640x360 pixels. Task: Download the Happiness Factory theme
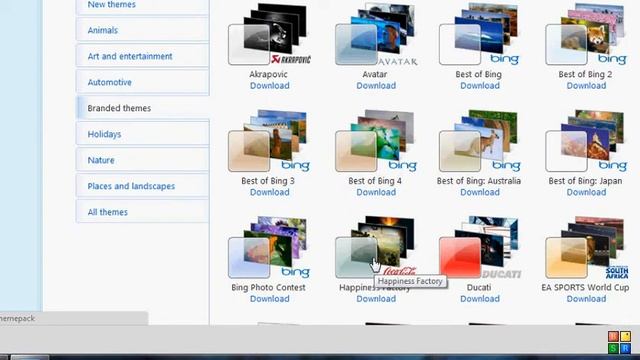[376, 299]
